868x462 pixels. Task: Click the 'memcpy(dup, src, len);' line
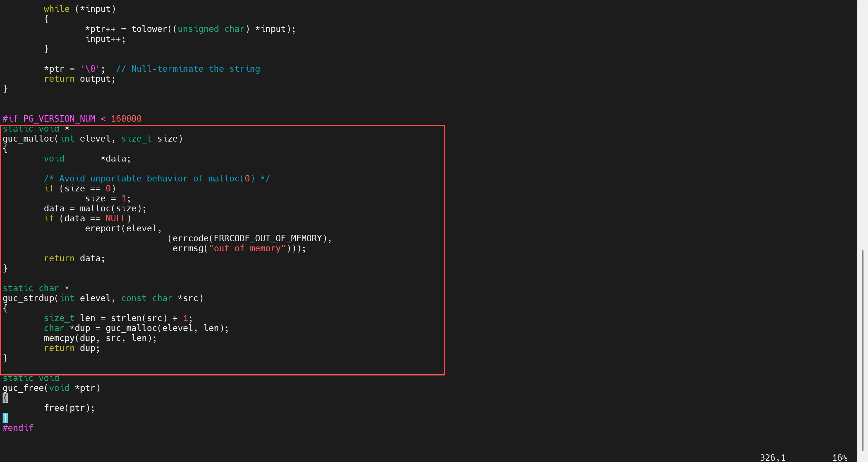pyautogui.click(x=100, y=338)
